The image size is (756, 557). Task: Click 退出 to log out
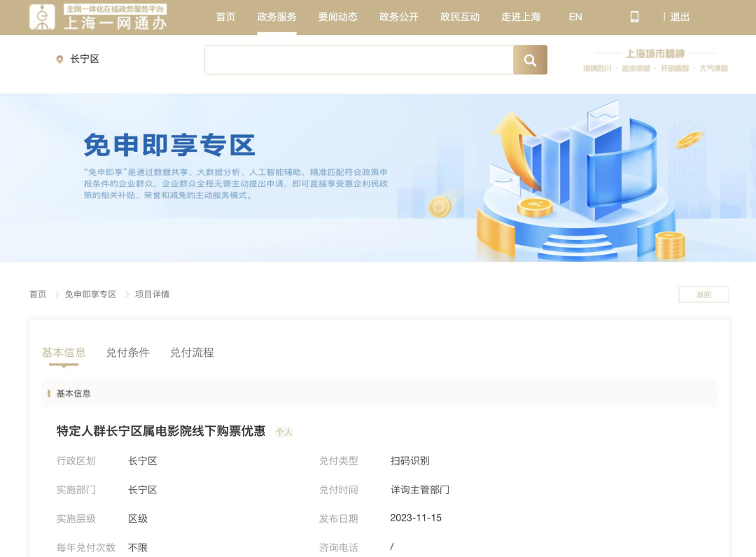(680, 17)
